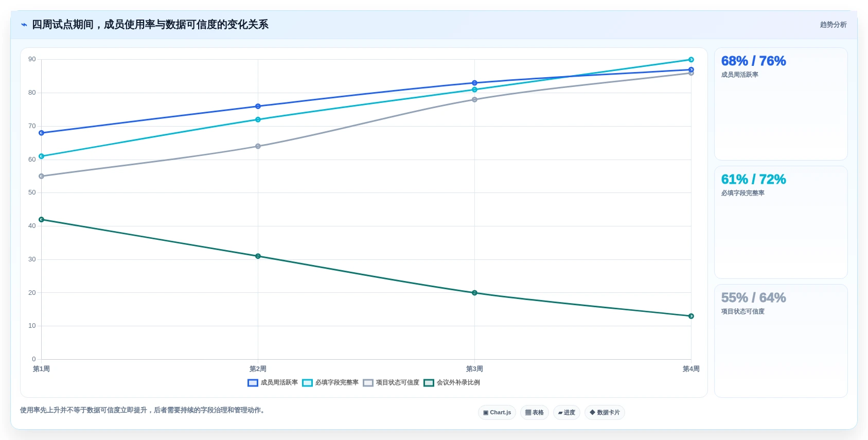Click the 第4周 point on 会议外补录比例 line
The width and height of the screenshot is (868, 440).
click(691, 316)
